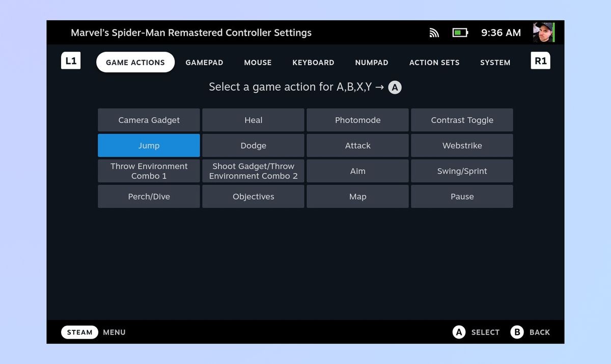Click the R1 shoulder button indicator
The image size is (611, 364).
point(540,60)
